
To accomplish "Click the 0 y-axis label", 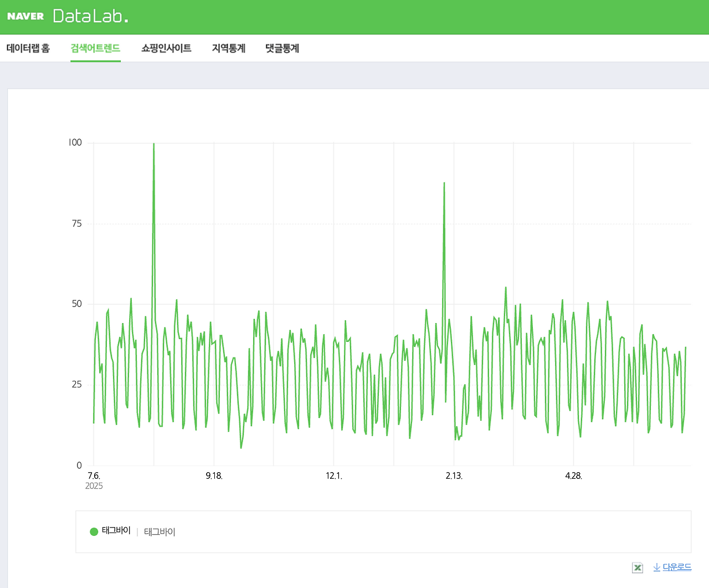I will coord(79,466).
